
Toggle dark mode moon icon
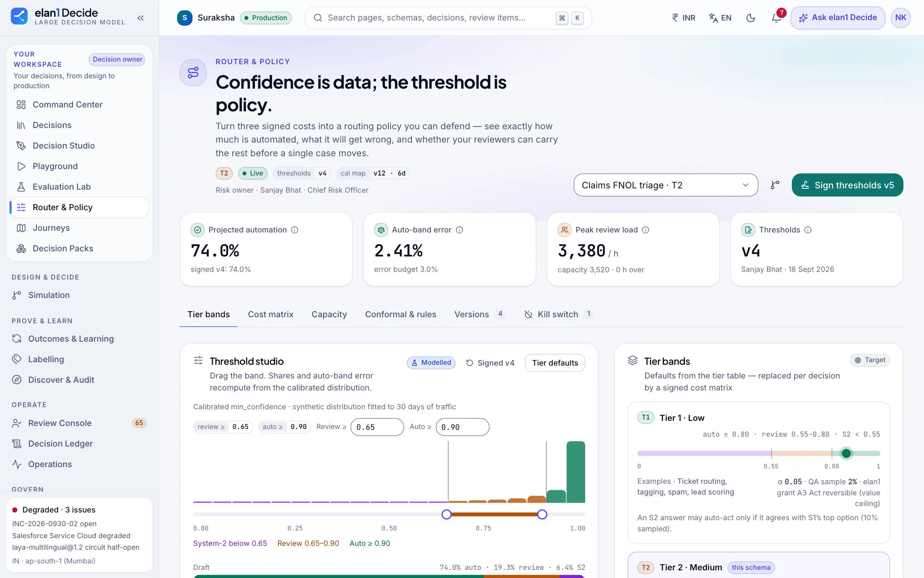point(751,18)
